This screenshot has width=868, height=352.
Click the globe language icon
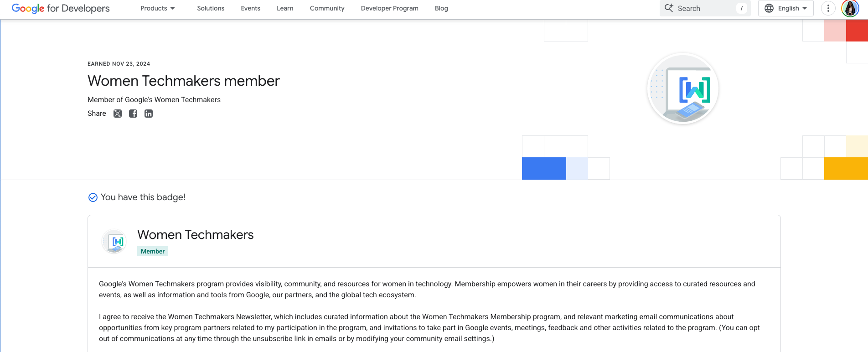click(769, 8)
